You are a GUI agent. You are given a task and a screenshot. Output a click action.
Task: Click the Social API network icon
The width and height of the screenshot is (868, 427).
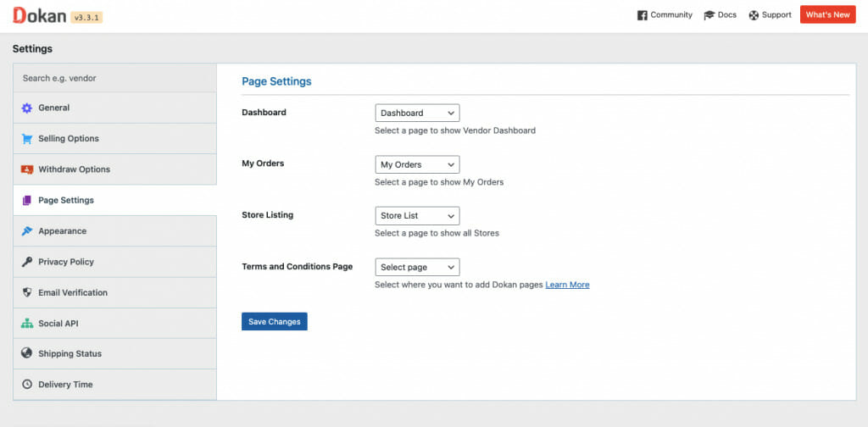click(26, 323)
